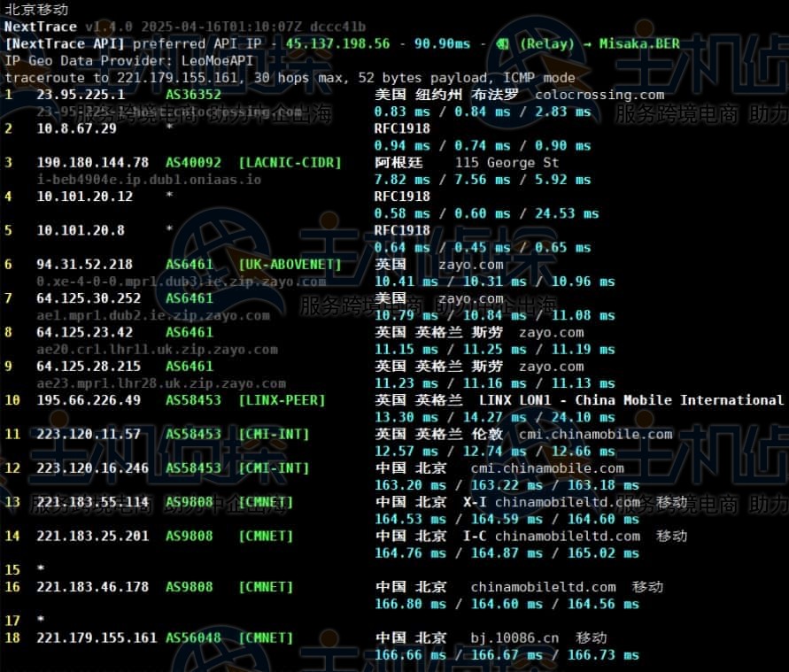Select IP 190.180.144.78 on hop 3
Screen dimensions: 789x672
[x=93, y=163]
